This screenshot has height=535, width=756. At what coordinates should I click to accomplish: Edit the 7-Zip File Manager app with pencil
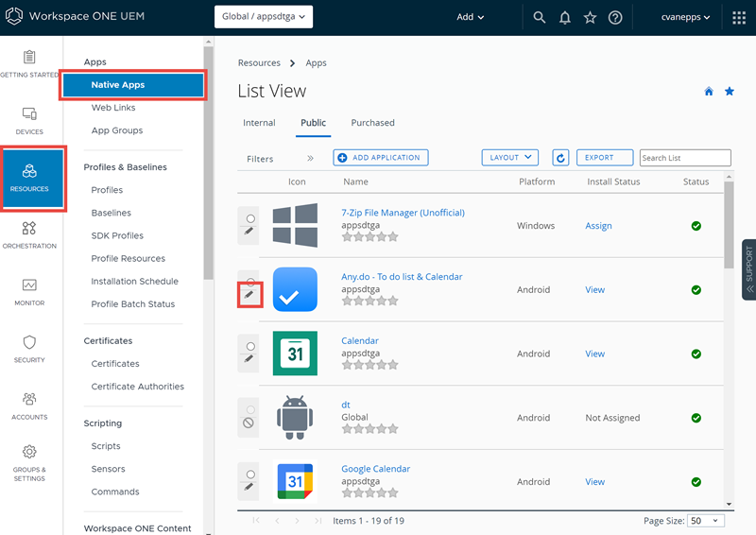249,231
